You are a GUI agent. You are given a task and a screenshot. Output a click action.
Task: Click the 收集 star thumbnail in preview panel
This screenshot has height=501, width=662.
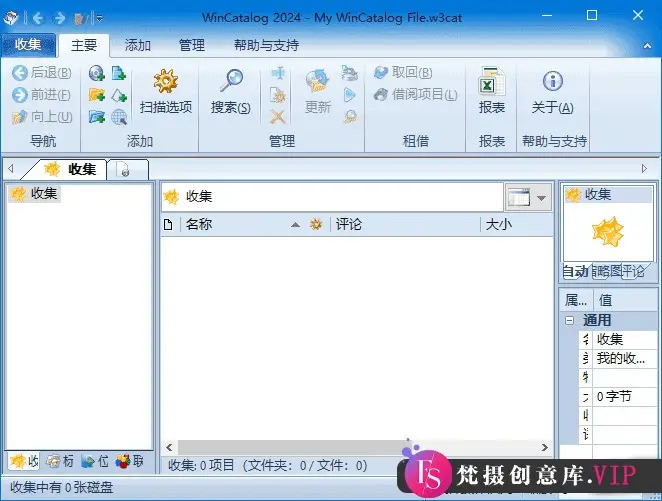608,231
